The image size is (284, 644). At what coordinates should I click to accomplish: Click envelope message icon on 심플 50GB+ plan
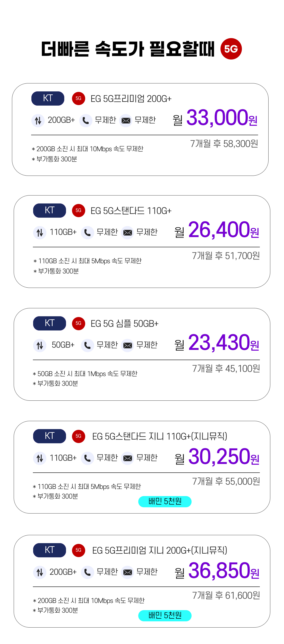point(128,345)
